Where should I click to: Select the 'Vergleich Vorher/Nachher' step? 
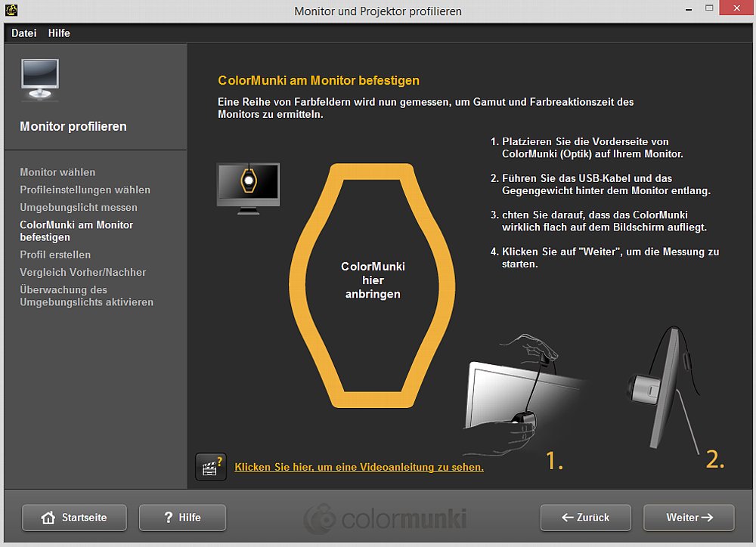(x=83, y=272)
